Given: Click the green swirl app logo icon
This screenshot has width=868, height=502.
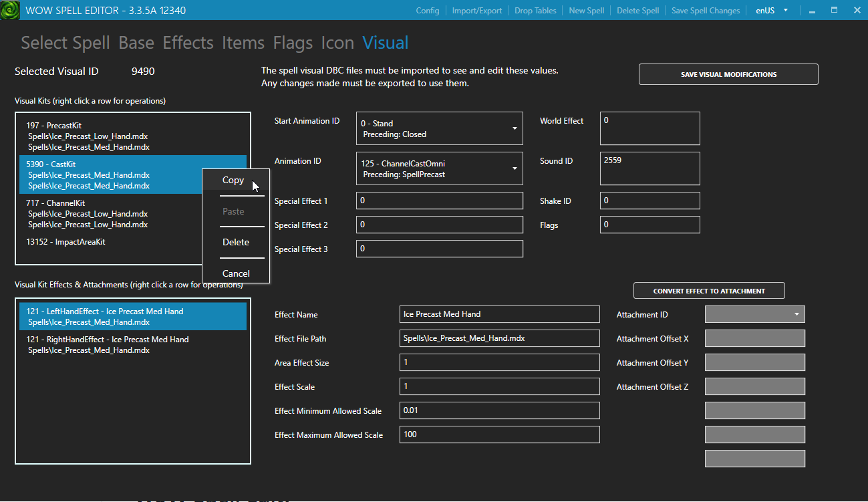Looking at the screenshot, I should point(10,10).
